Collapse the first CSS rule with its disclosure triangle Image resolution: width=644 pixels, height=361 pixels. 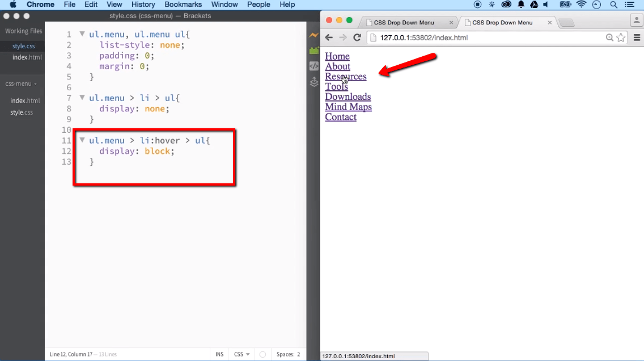(x=82, y=34)
